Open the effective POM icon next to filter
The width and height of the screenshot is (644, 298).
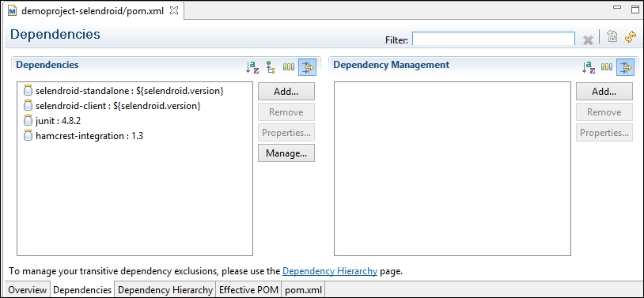(612, 37)
